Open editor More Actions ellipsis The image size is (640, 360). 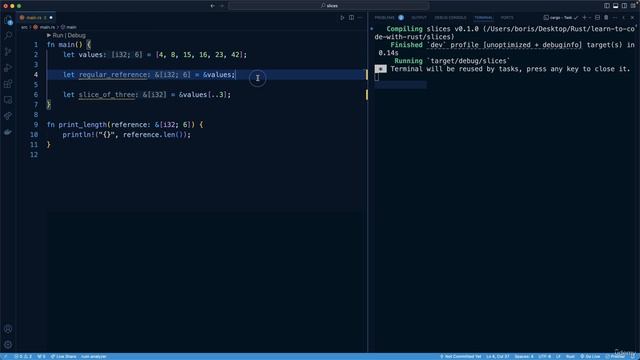(360, 18)
